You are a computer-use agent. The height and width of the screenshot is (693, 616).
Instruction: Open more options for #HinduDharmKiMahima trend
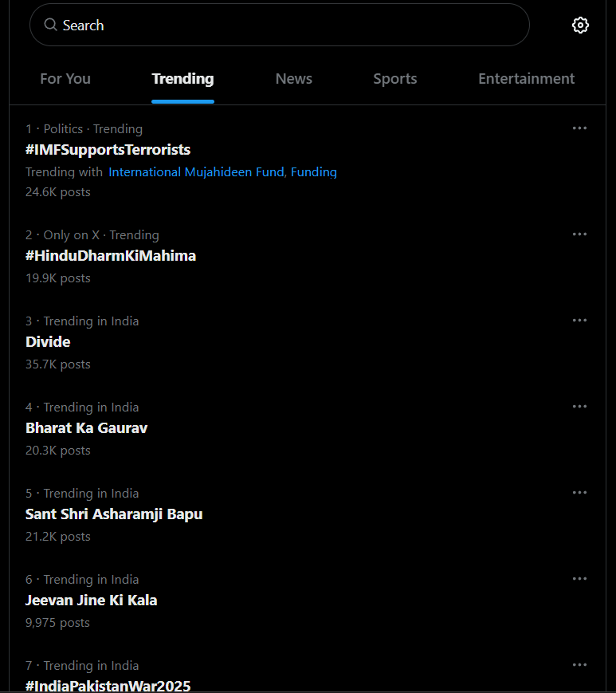(579, 234)
